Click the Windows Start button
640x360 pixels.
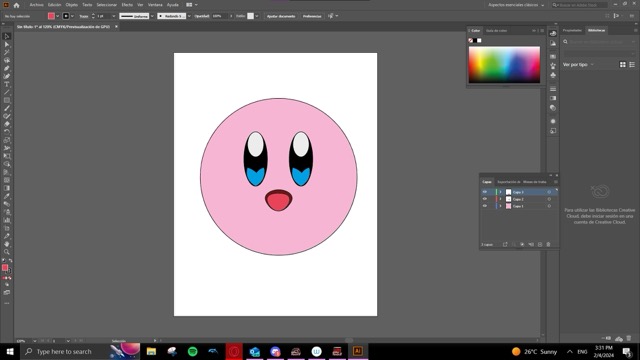(10, 351)
